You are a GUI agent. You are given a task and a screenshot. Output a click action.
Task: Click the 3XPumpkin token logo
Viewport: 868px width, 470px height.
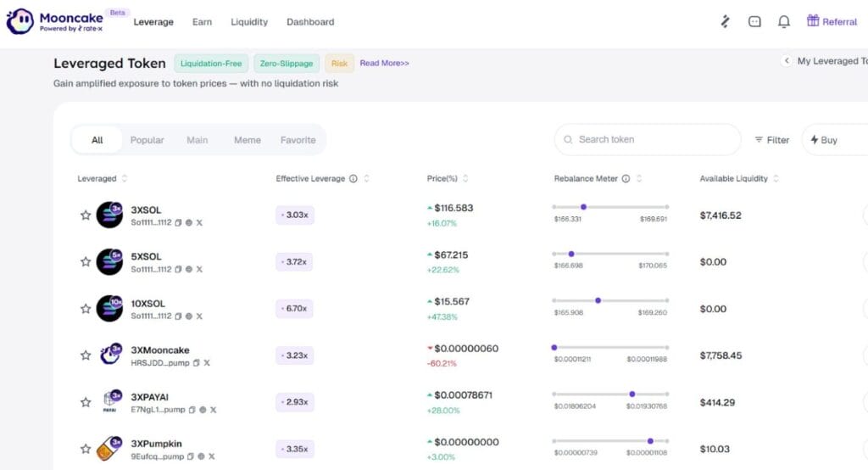click(109, 449)
